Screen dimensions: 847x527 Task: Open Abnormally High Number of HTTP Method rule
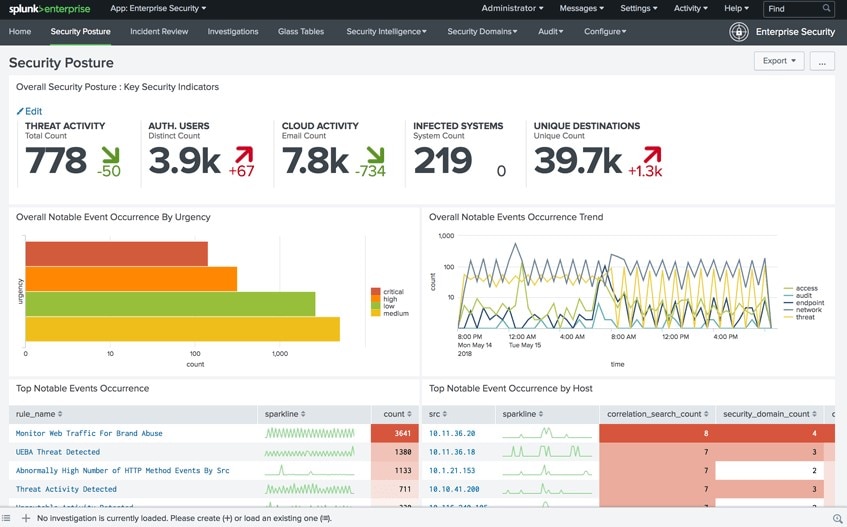click(123, 470)
